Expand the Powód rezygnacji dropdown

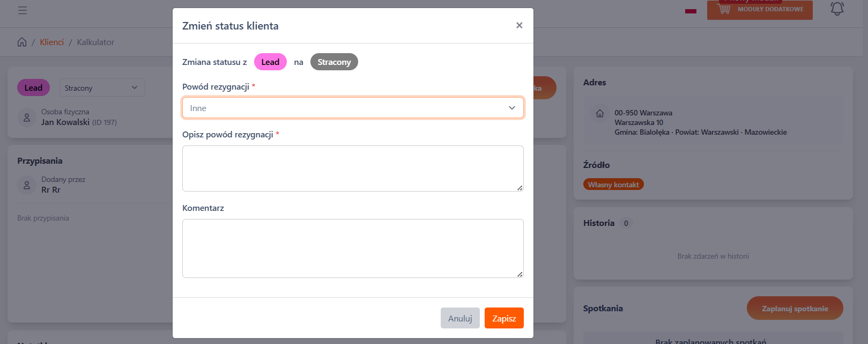352,108
